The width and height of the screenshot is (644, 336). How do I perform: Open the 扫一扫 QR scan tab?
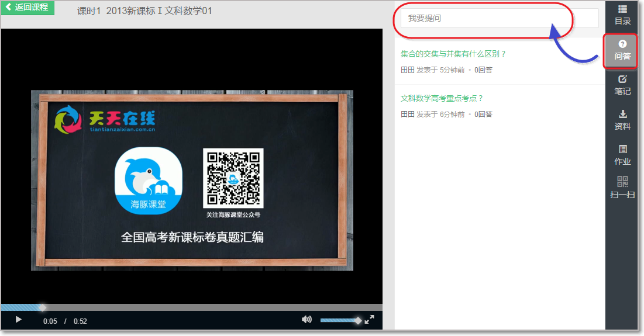(x=622, y=188)
